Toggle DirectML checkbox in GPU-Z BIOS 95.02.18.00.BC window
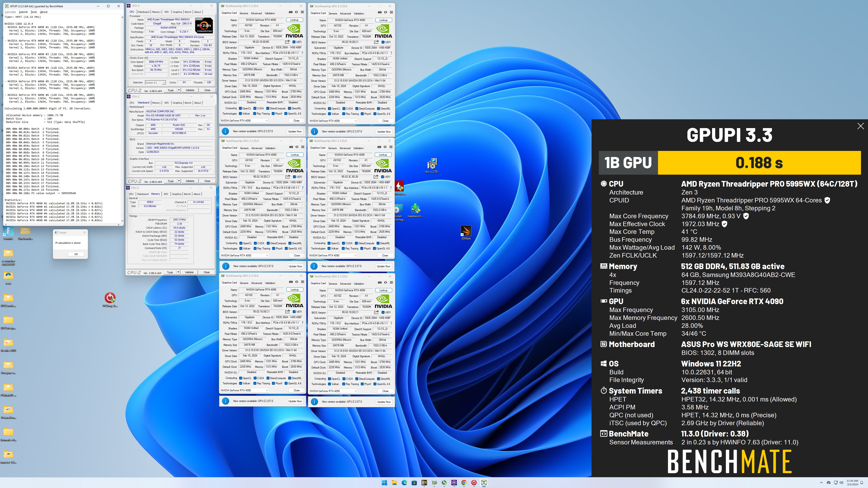 (x=289, y=108)
